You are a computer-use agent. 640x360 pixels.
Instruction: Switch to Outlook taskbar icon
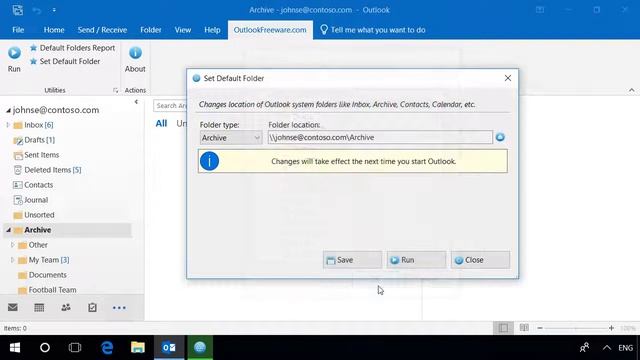click(x=169, y=347)
